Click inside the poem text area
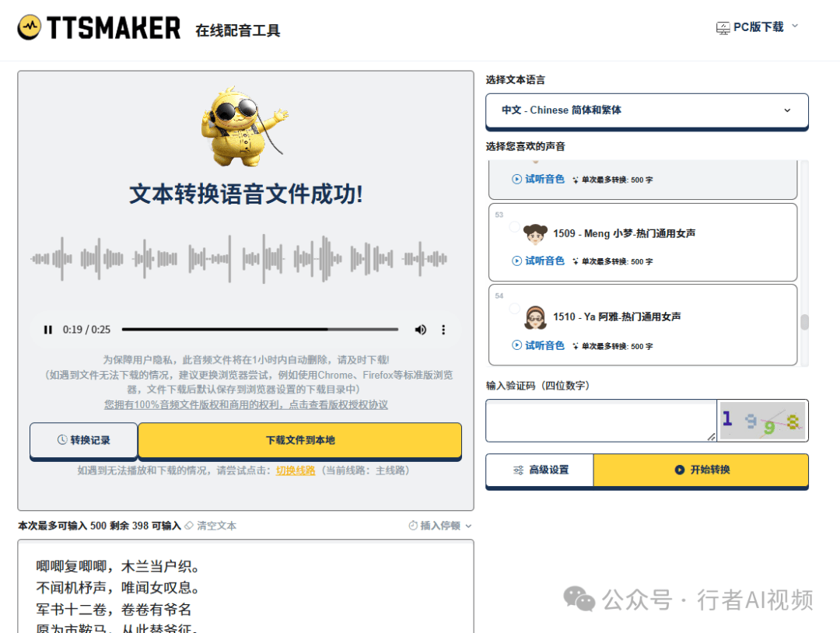This screenshot has height=633, width=840. pyautogui.click(x=246, y=586)
